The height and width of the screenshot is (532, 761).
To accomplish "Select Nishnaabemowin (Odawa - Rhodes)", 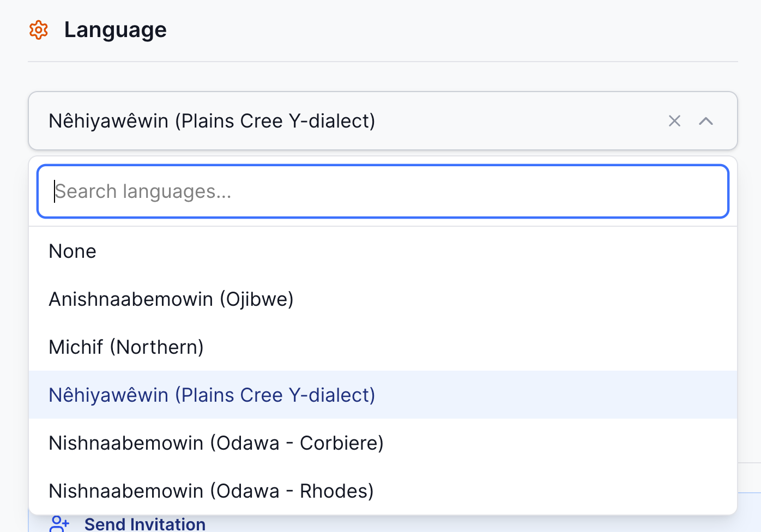I will [211, 491].
